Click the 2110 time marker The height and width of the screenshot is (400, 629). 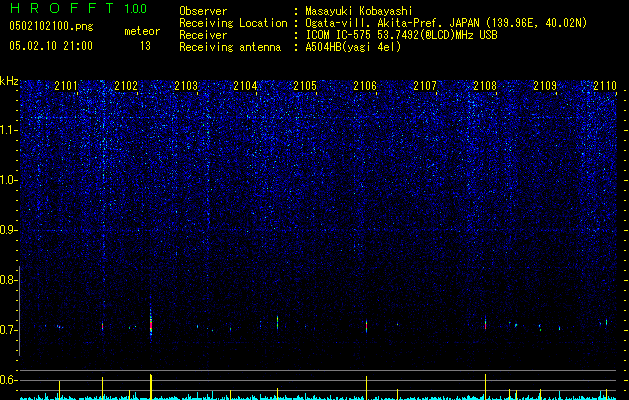click(x=605, y=86)
